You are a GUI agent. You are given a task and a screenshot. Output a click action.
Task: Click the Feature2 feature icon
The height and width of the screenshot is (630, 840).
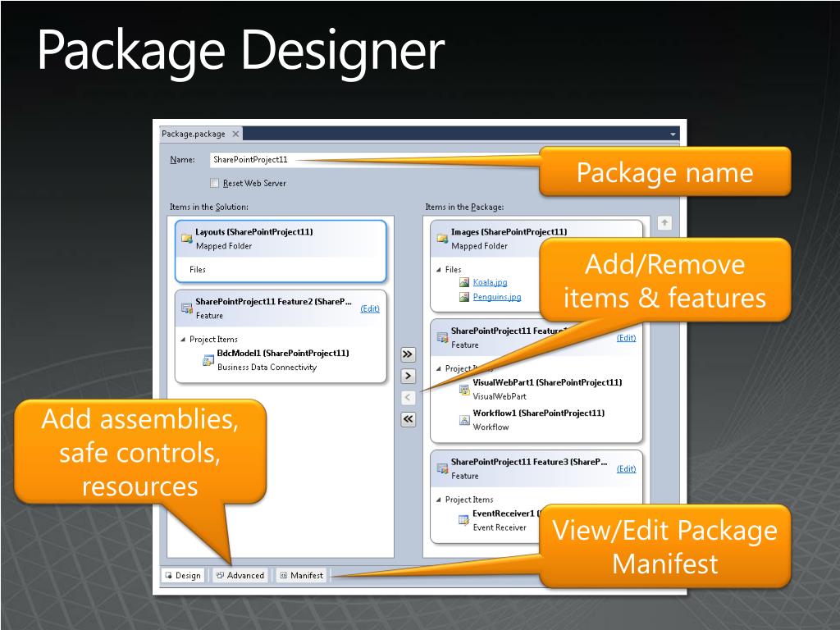tap(186, 308)
